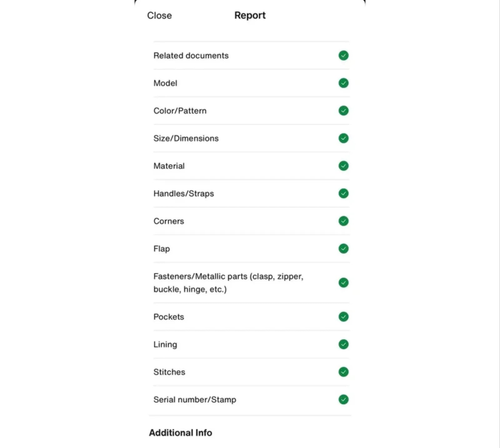Close the Report dialog
500x448 pixels.
(x=159, y=15)
